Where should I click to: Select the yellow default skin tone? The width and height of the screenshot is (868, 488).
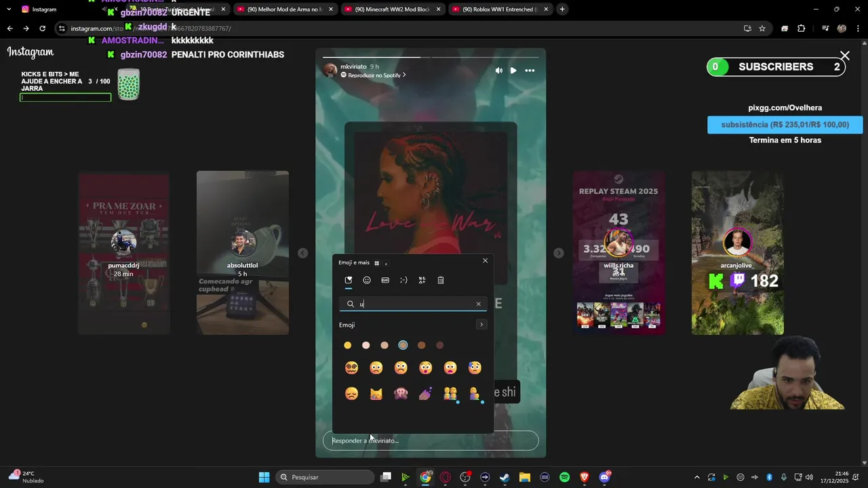348,345
